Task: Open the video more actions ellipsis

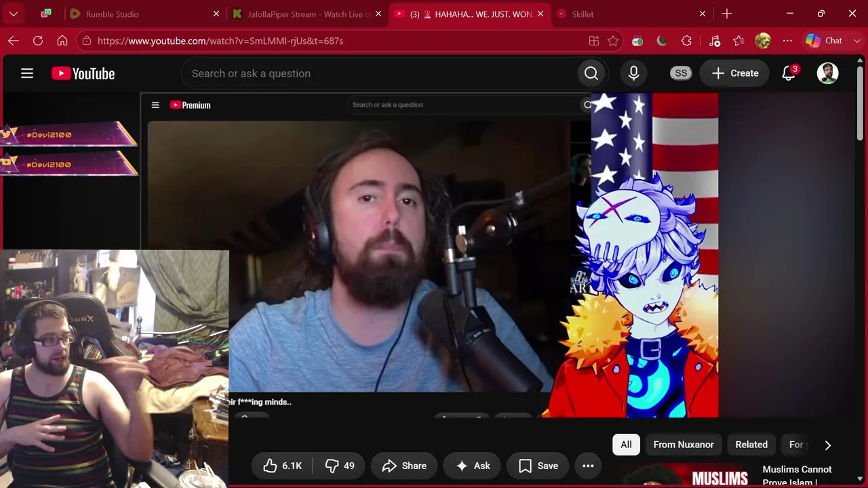Action: point(588,466)
